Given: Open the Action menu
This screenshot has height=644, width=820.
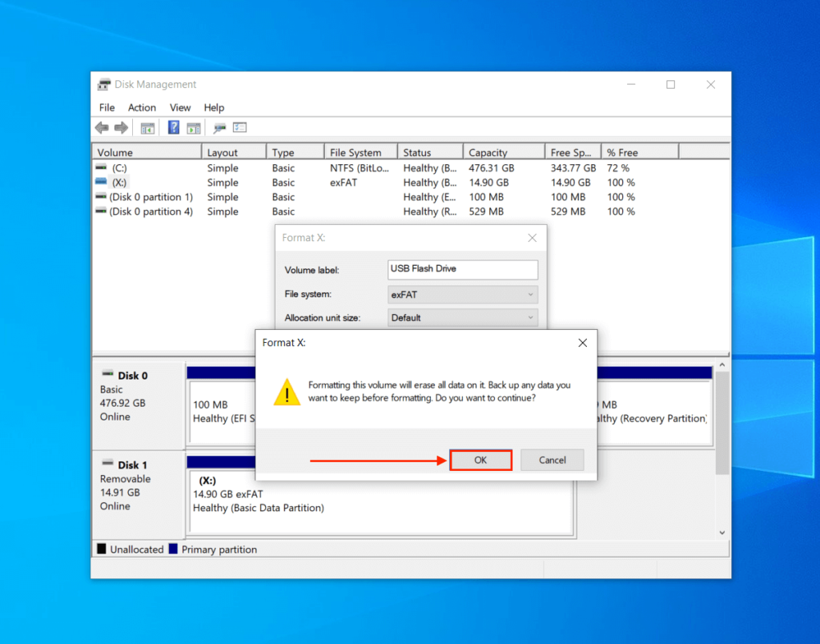Looking at the screenshot, I should click(x=142, y=108).
